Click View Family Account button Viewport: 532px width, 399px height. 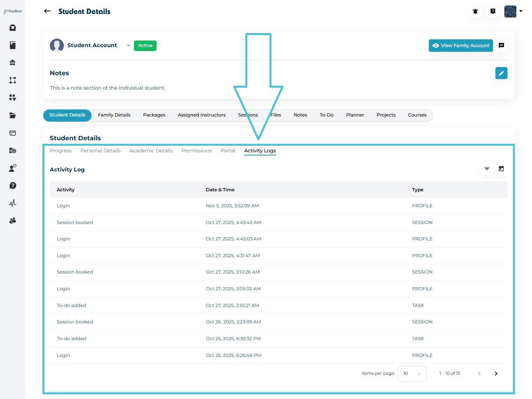461,46
